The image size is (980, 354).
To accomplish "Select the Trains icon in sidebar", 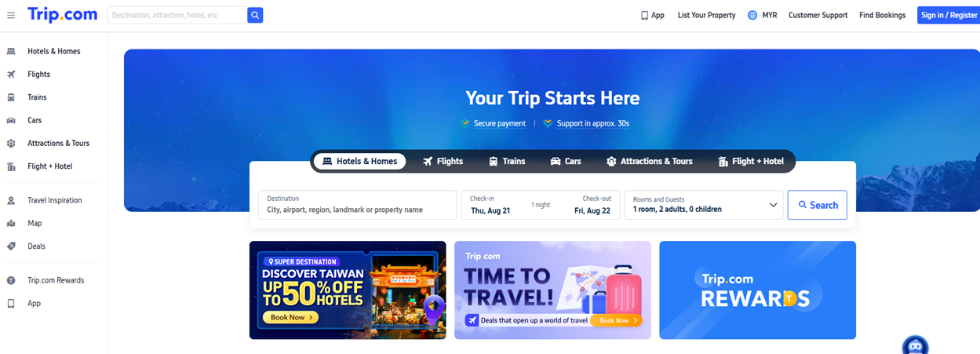I will [x=11, y=97].
